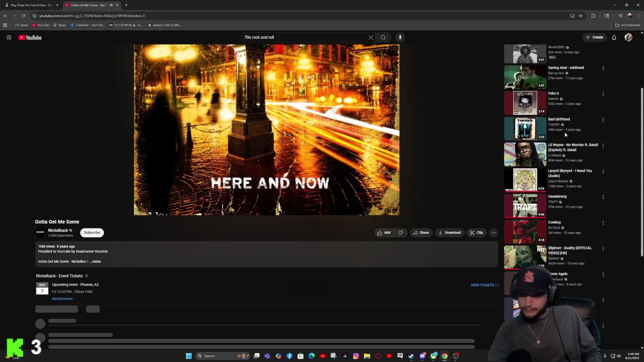Image resolution: width=644 pixels, height=362 pixels.
Task: Subscribe to the Nickelback channel
Action: point(92,232)
